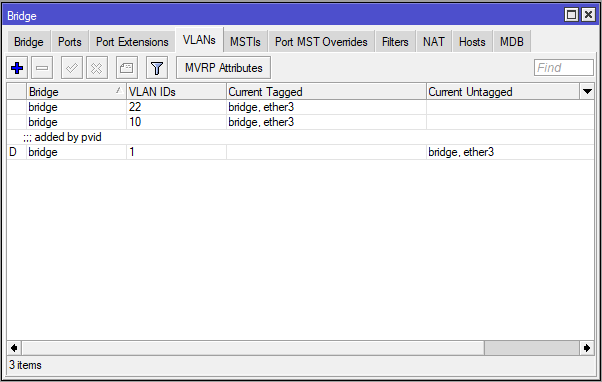Click the Find search field
Image resolution: width=602 pixels, height=382 pixels.
[564, 68]
